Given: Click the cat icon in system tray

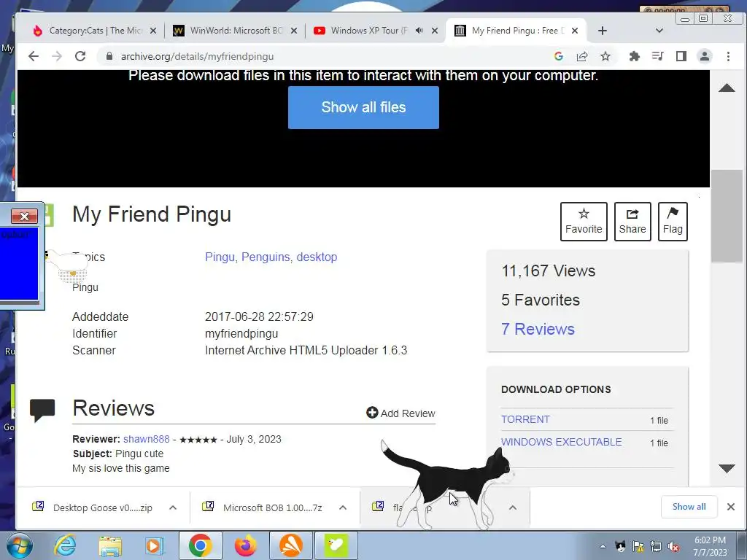Looking at the screenshot, I should pyautogui.click(x=620, y=546).
